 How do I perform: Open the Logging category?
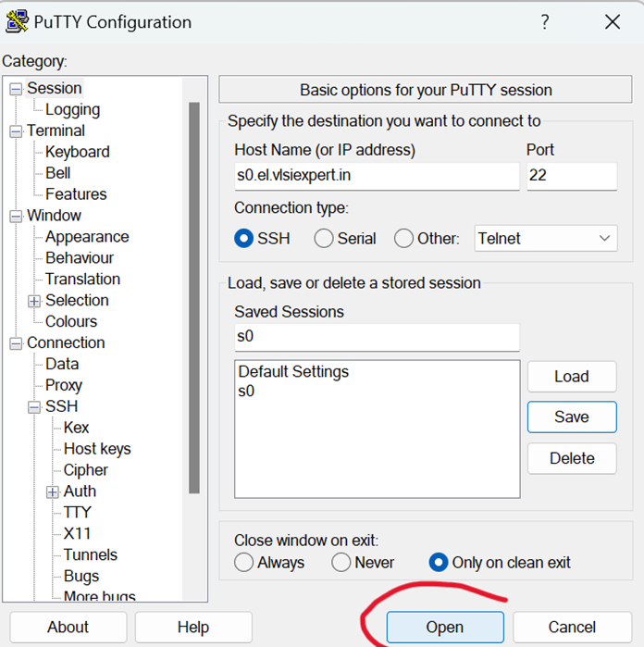pos(72,109)
